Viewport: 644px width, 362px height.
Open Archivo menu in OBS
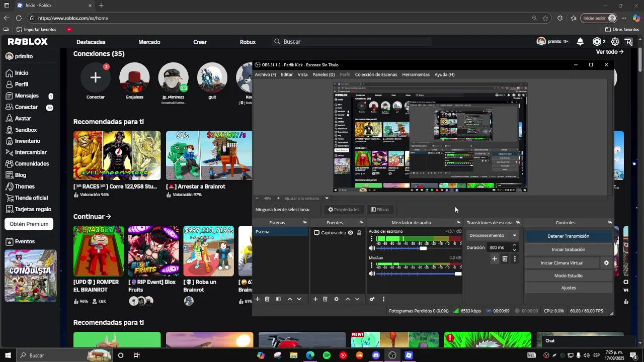tap(265, 74)
